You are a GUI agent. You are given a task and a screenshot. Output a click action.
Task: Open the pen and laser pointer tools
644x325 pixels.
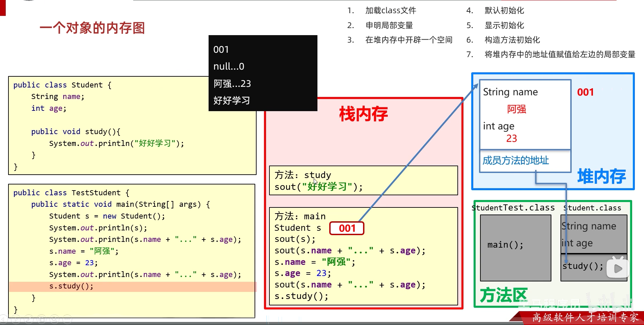[29, 319]
